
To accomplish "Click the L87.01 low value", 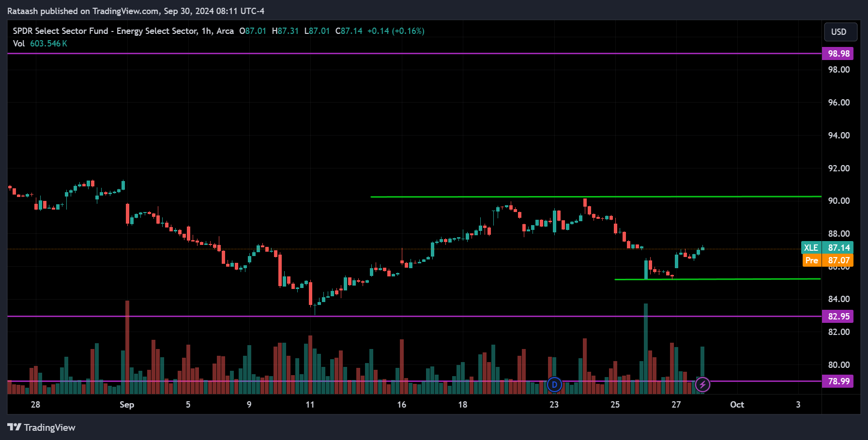I will pyautogui.click(x=317, y=31).
